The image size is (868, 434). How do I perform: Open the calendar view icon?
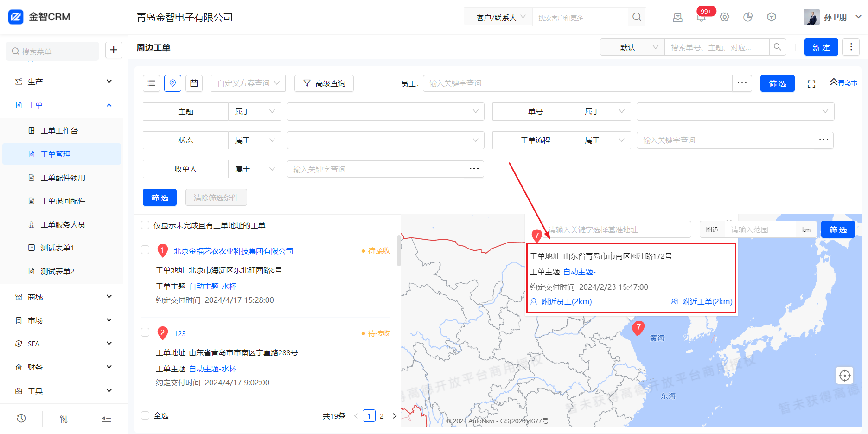[x=194, y=83]
